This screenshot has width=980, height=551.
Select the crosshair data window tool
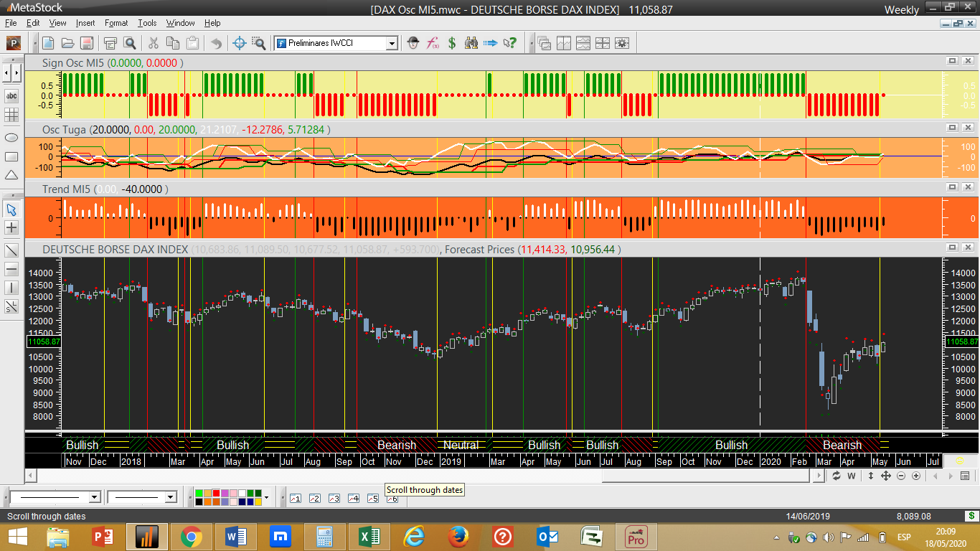240,43
